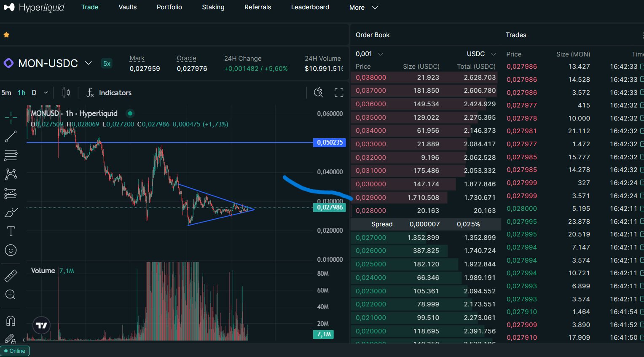Open the MON-USDC market selector
Viewport: 644px width, 357px height.
(x=55, y=63)
